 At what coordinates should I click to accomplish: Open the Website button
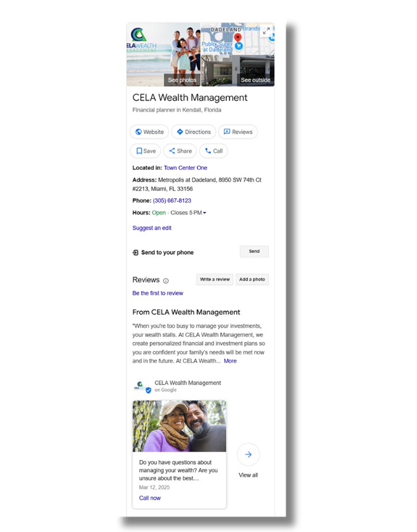149,132
